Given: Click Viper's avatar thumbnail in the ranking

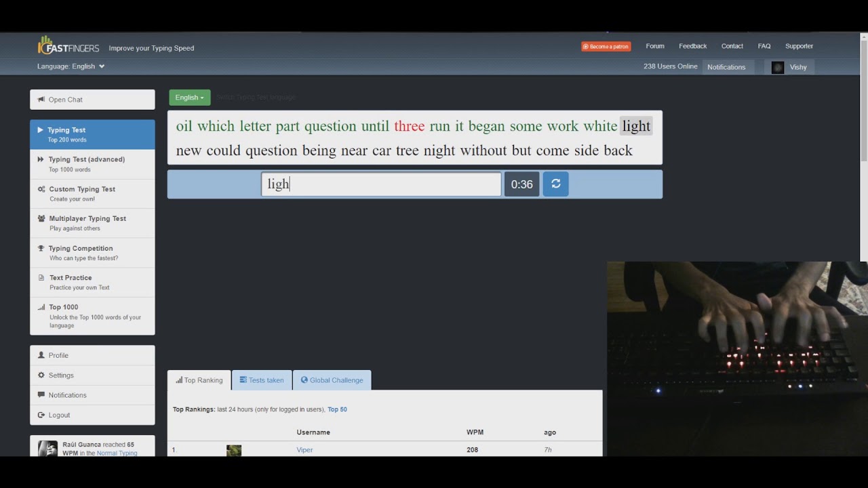Looking at the screenshot, I should [234, 451].
